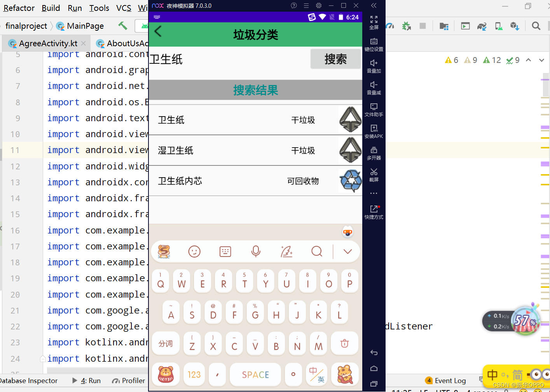
Task: Tap the SPACE key
Action: pos(255,375)
